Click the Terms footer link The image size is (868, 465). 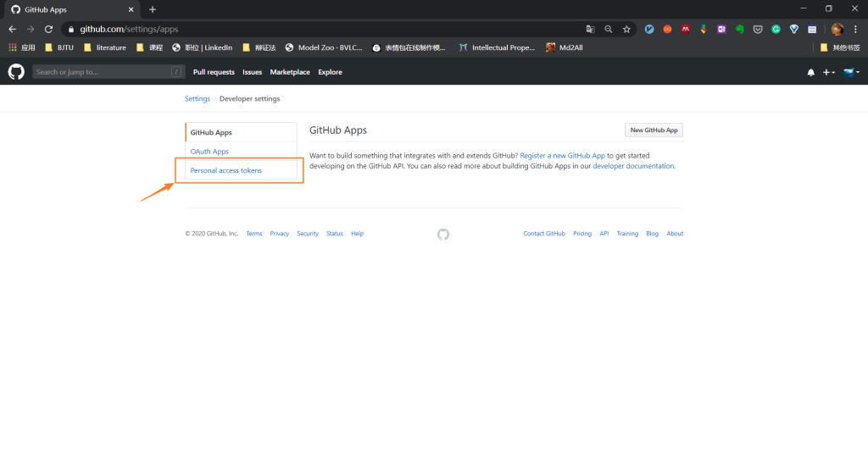254,233
